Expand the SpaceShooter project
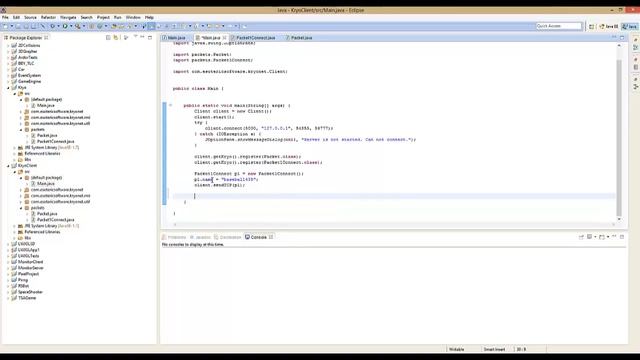This screenshot has height=360, width=640. click(8, 292)
